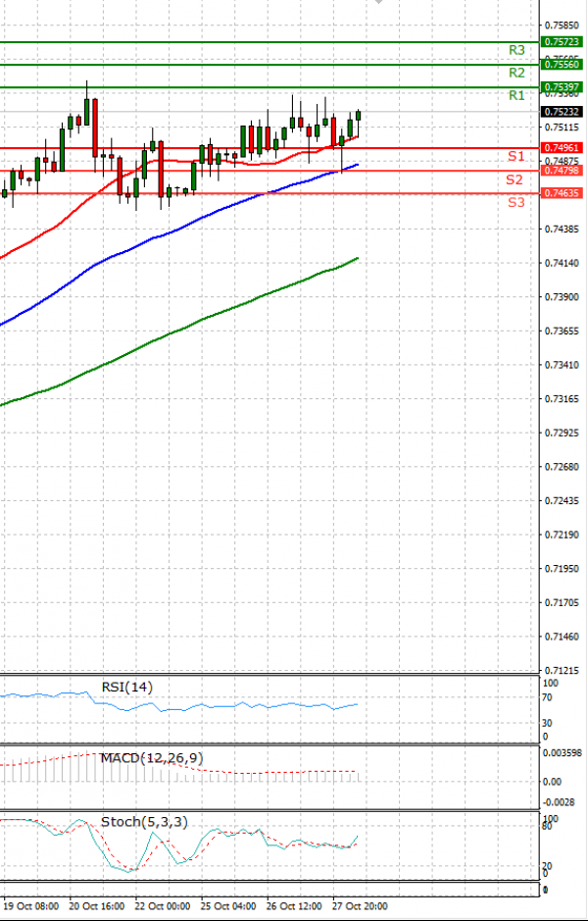Click the 0.72190 price axis value
The width and height of the screenshot is (588, 921).
click(x=562, y=536)
